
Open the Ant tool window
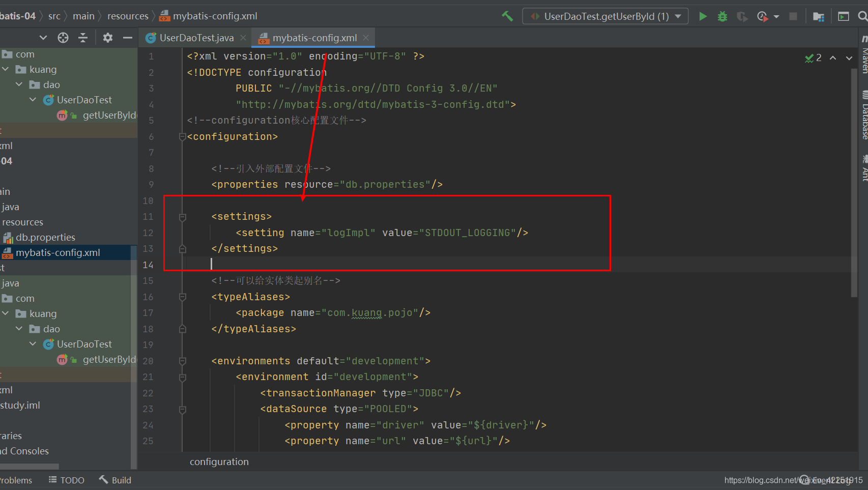[x=863, y=168]
